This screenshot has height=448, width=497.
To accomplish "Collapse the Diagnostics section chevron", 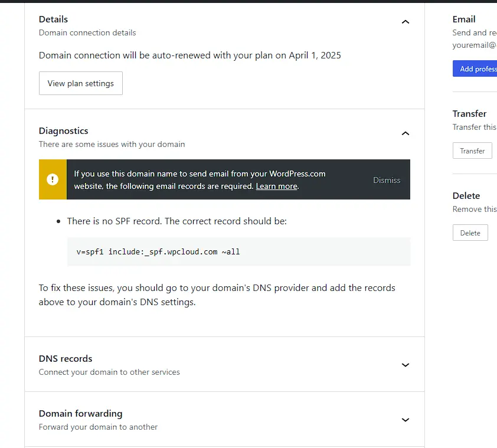I will [x=405, y=133].
